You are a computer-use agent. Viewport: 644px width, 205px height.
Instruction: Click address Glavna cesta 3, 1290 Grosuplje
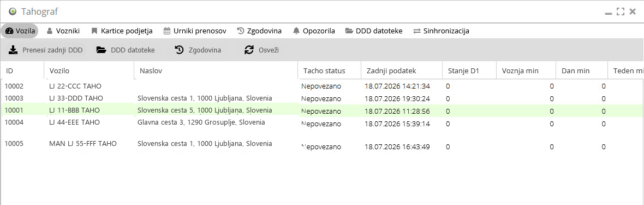tap(201, 122)
